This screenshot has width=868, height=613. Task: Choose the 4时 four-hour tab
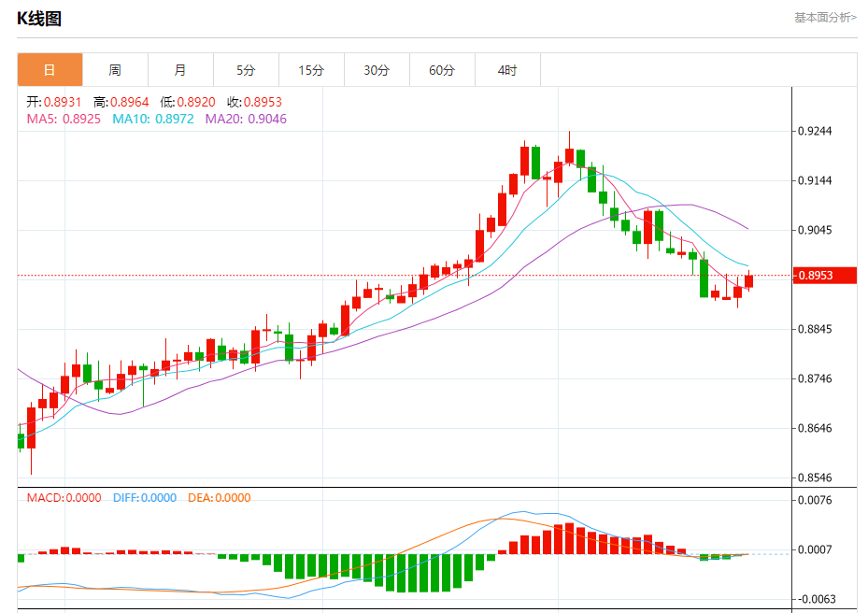point(507,70)
